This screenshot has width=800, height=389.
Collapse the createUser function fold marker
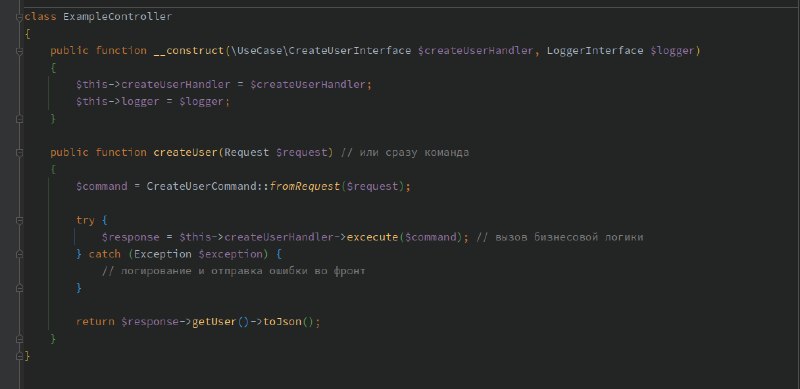point(19,153)
